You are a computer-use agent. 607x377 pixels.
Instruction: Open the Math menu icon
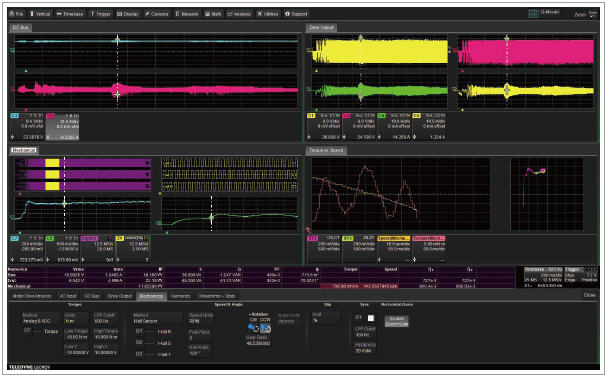click(213, 14)
